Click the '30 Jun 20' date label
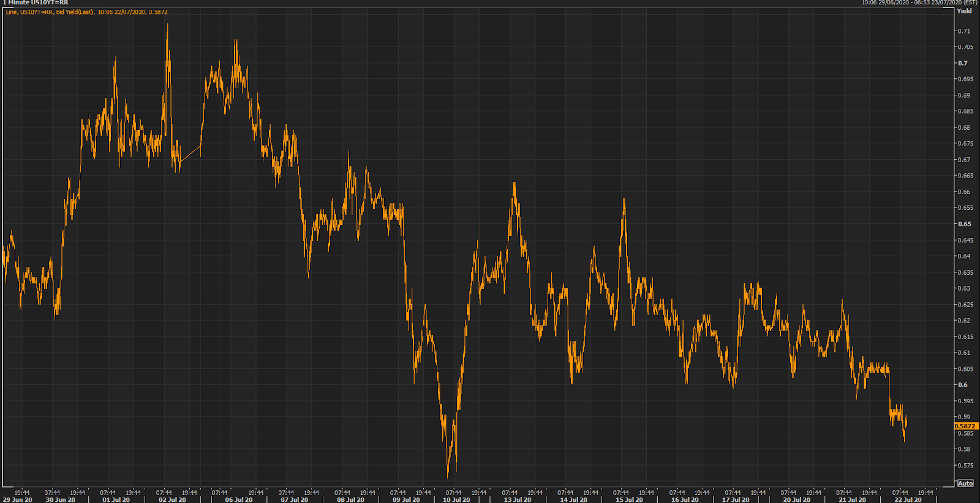Screen dimensions: 980x503 tap(61, 499)
